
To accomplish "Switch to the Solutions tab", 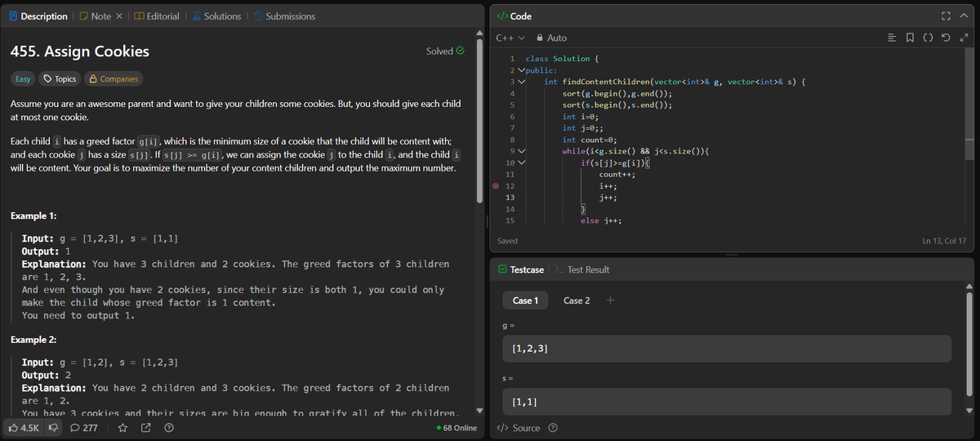I will pyautogui.click(x=216, y=16).
